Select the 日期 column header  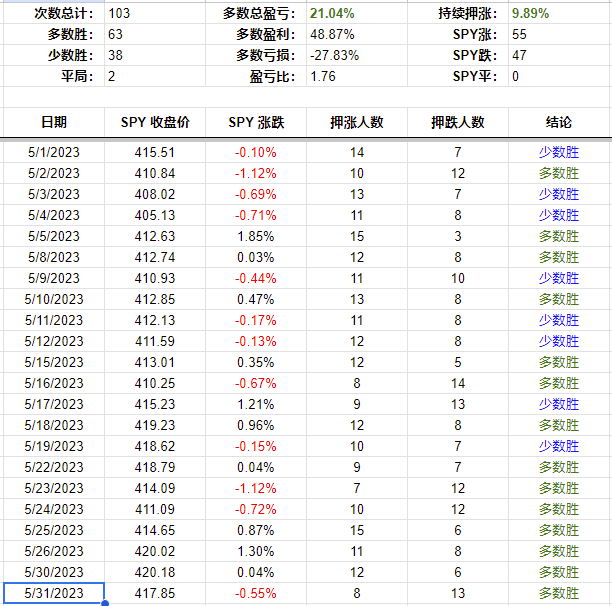54,122
